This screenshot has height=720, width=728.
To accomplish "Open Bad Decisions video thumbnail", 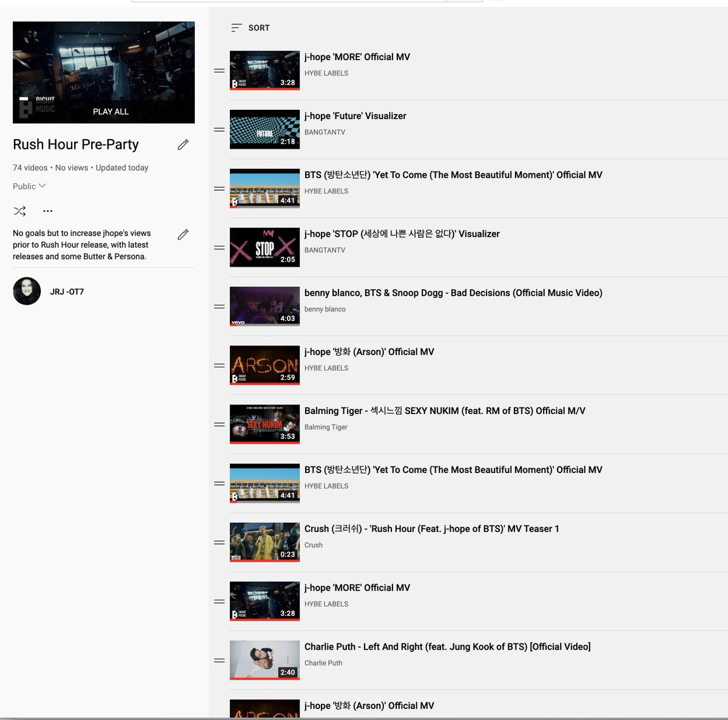I will pos(265,307).
